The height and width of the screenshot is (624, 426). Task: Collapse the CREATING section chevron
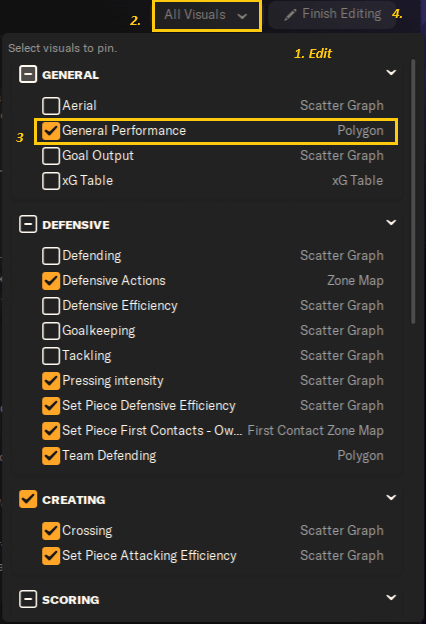click(391, 497)
